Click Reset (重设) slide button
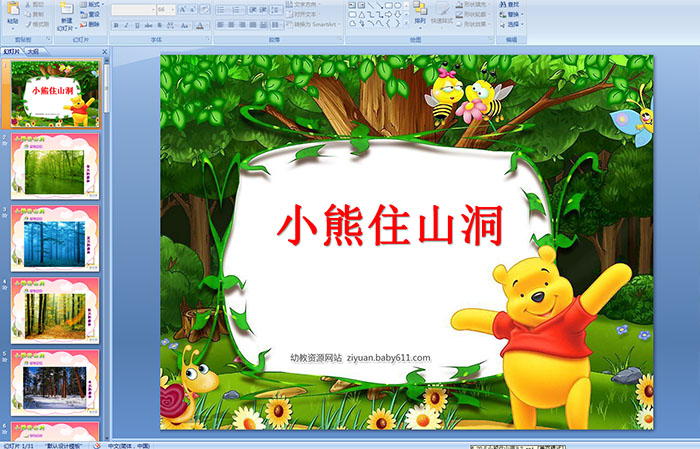700x449 pixels. point(90,14)
